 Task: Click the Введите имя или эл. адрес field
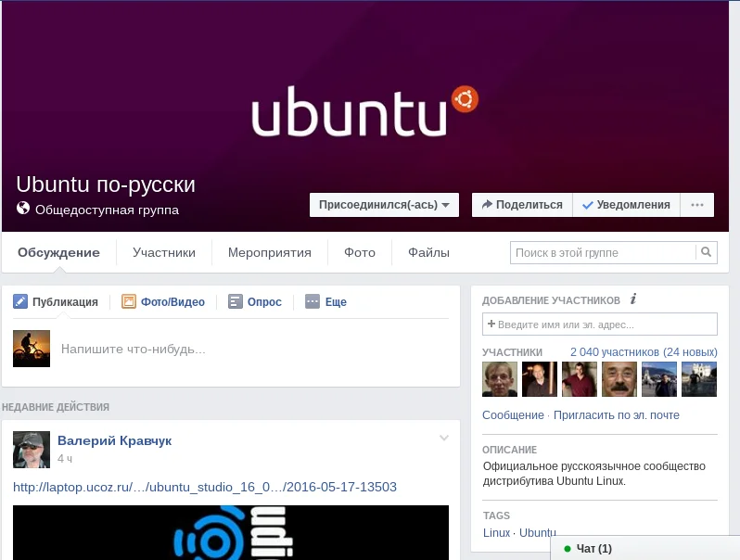pos(600,325)
